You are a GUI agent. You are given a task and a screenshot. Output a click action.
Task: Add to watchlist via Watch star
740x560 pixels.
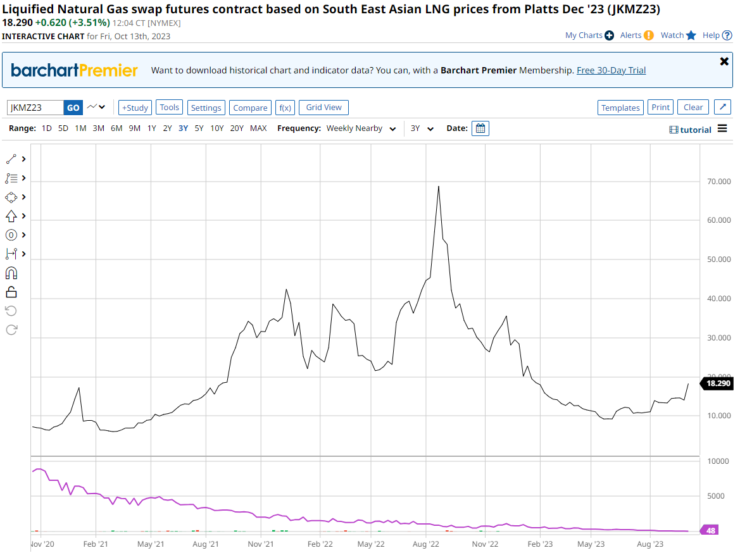pos(678,35)
